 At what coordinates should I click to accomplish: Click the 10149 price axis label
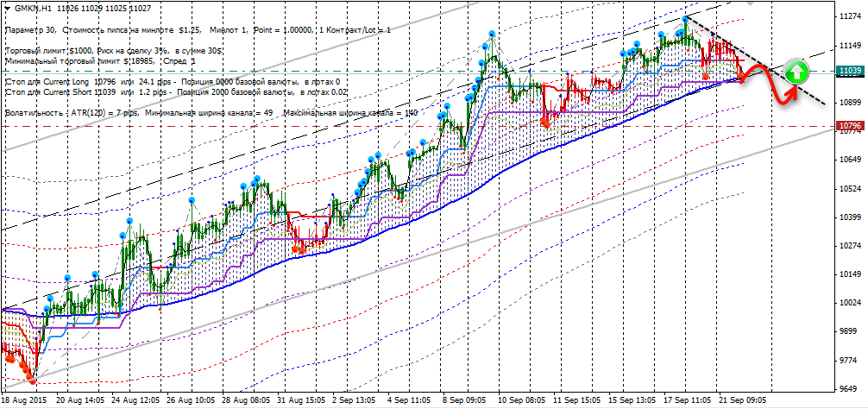point(849,274)
